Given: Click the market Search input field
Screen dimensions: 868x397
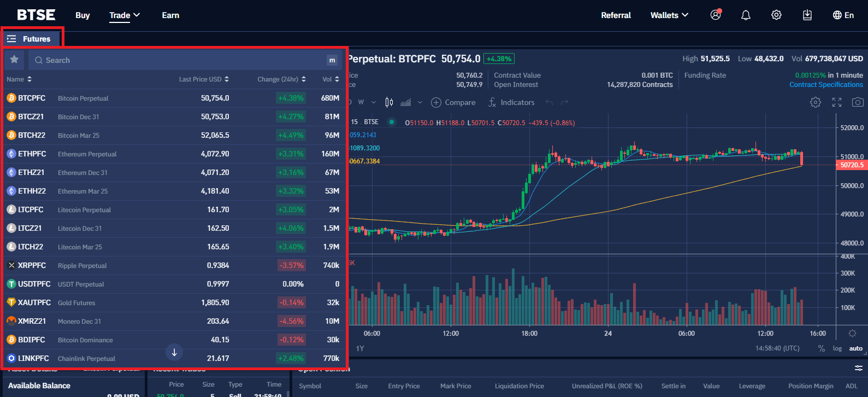Looking at the screenshot, I should point(180,60).
